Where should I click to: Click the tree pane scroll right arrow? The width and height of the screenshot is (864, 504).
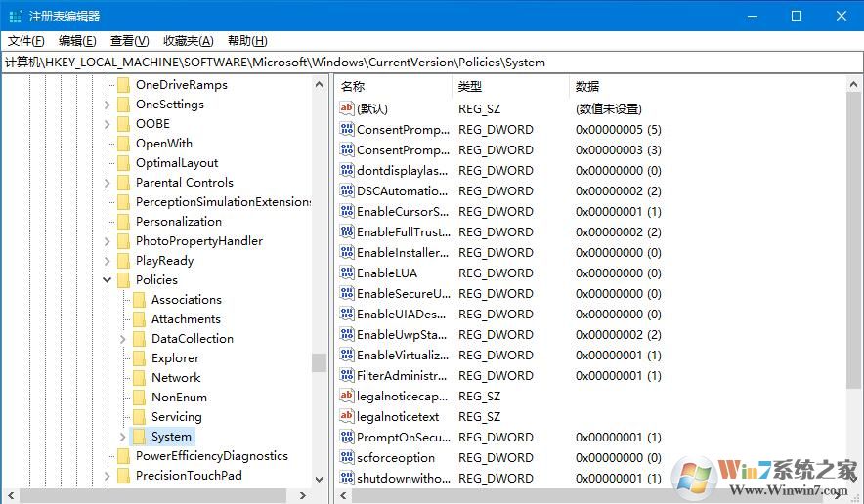tap(303, 495)
